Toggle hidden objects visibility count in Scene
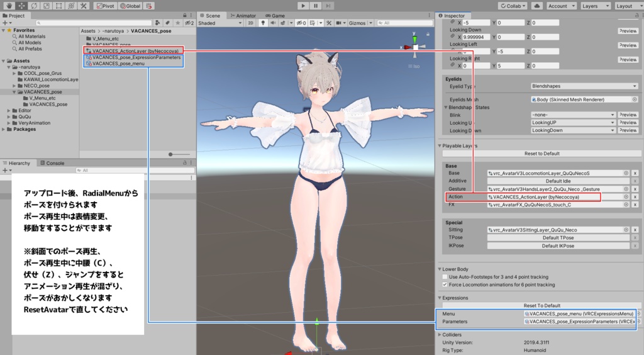 tap(301, 23)
